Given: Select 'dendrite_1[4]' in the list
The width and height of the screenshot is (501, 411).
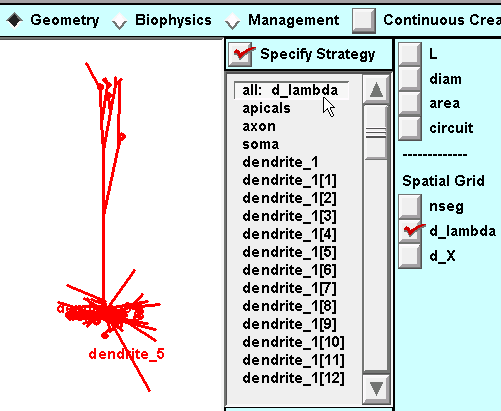Looking at the screenshot, I should [289, 234].
